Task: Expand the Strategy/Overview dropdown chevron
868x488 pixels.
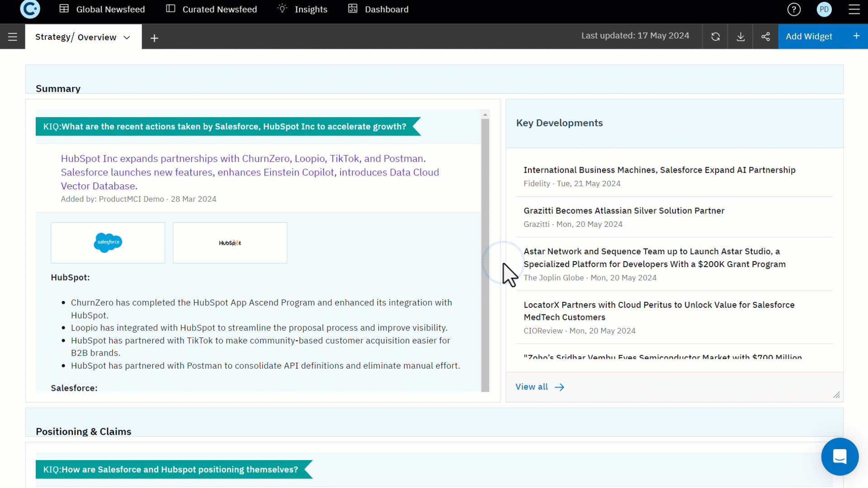Action: coord(127,38)
